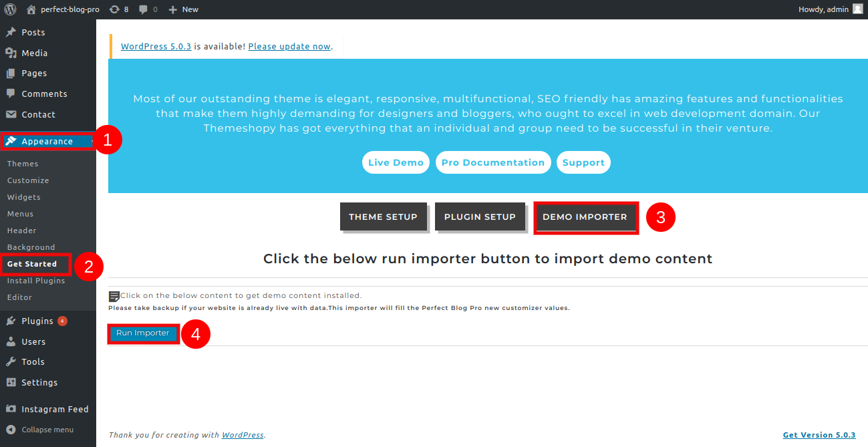Collapse the sidebar menu

coord(47,430)
